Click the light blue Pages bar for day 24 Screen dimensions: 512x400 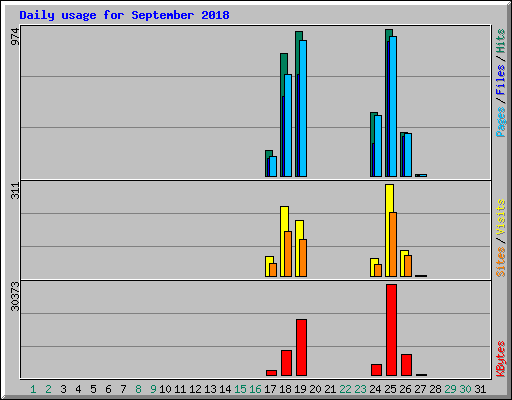(x=378, y=146)
